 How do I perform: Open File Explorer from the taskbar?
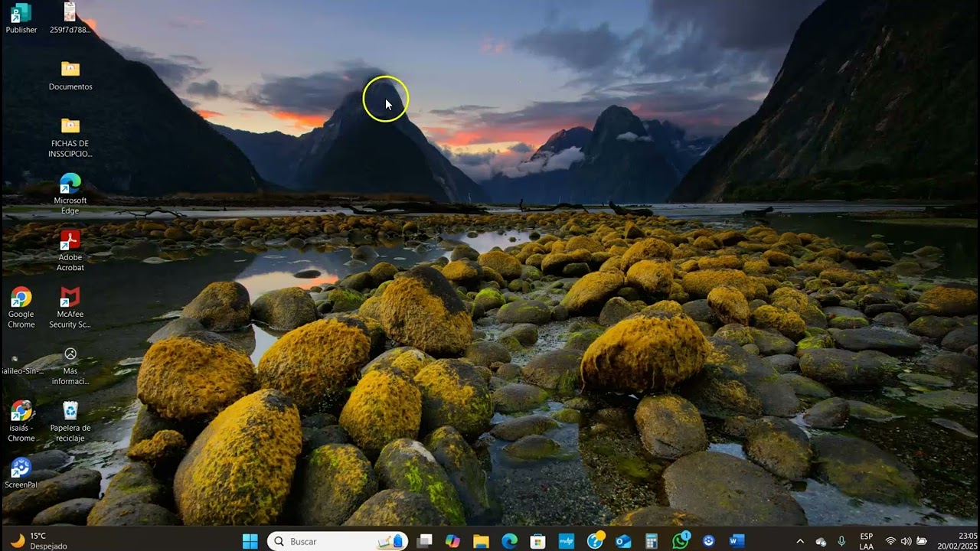pyautogui.click(x=481, y=541)
